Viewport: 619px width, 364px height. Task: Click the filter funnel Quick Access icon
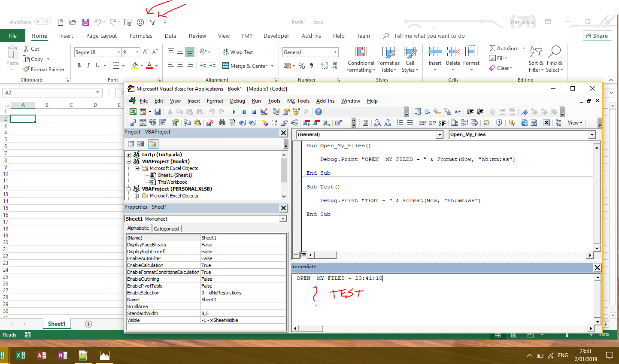point(153,22)
